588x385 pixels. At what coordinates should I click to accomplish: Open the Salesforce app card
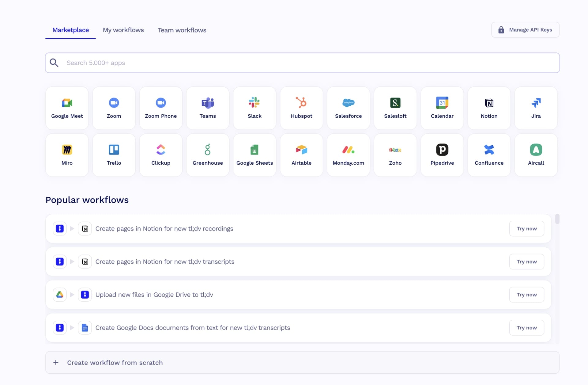tap(349, 108)
